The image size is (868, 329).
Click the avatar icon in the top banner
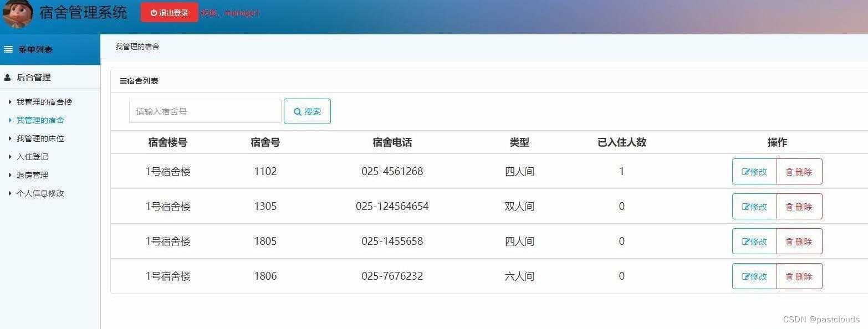pos(17,13)
